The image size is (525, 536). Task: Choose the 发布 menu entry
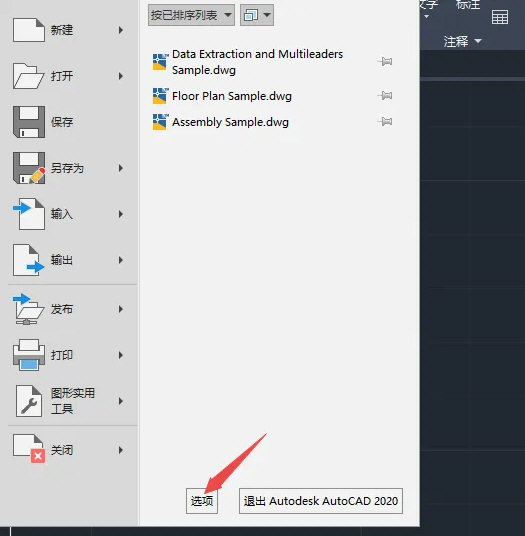tap(69, 309)
